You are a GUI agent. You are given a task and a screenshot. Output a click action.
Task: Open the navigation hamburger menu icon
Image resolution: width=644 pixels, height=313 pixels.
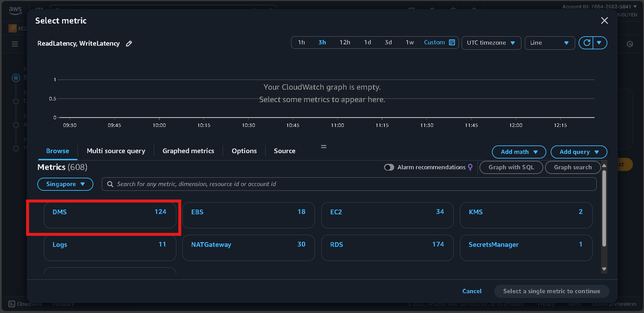[14, 44]
